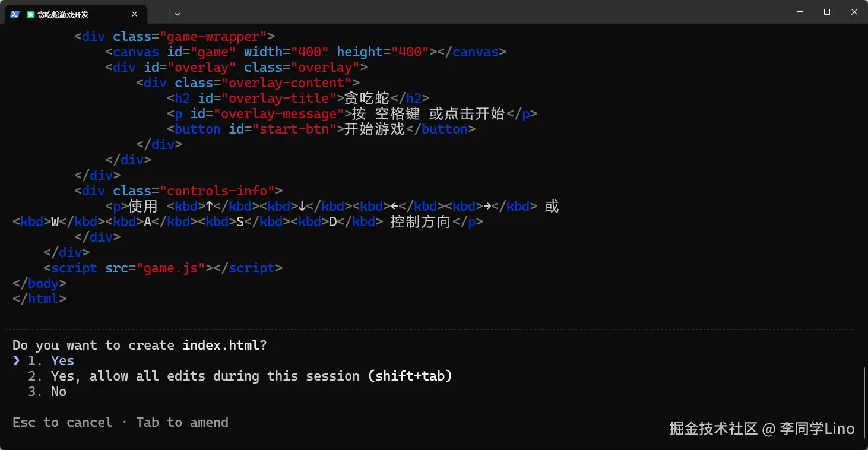The image size is (868, 450).
Task: Choose option 3 No
Action: coord(58,391)
